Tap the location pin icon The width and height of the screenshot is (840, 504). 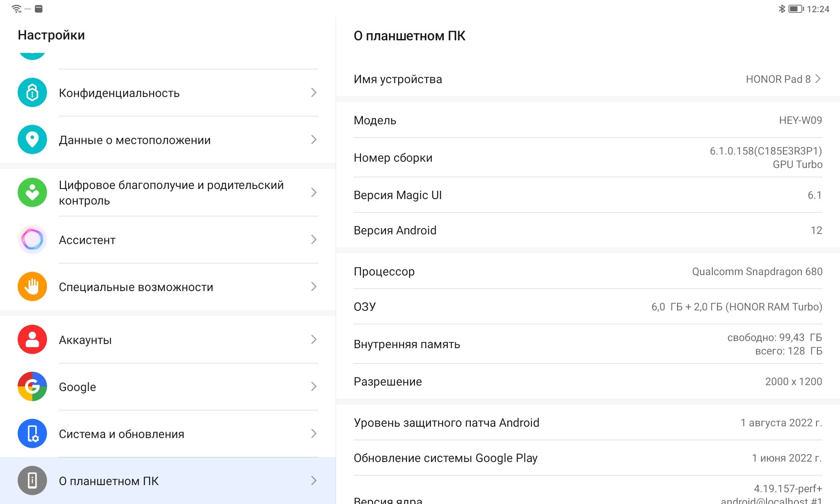click(x=32, y=139)
